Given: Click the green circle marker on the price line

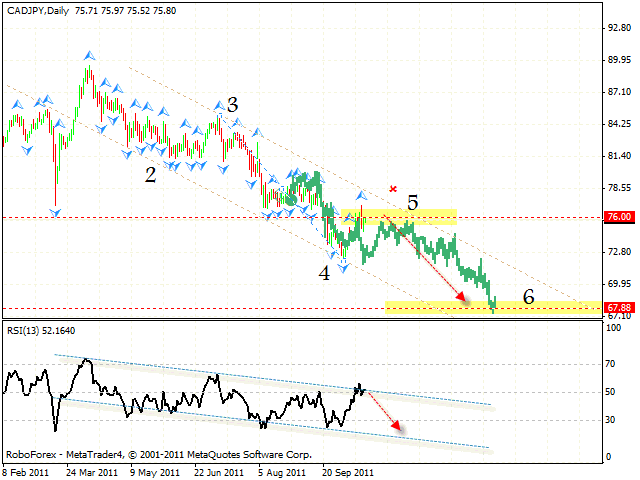Looking at the screenshot, I should tap(291, 200).
